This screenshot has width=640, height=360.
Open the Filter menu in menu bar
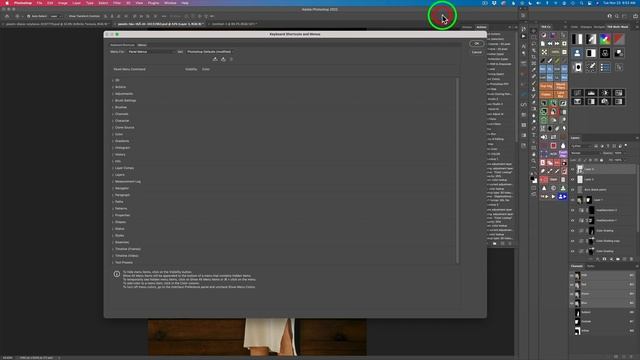coord(117,3)
